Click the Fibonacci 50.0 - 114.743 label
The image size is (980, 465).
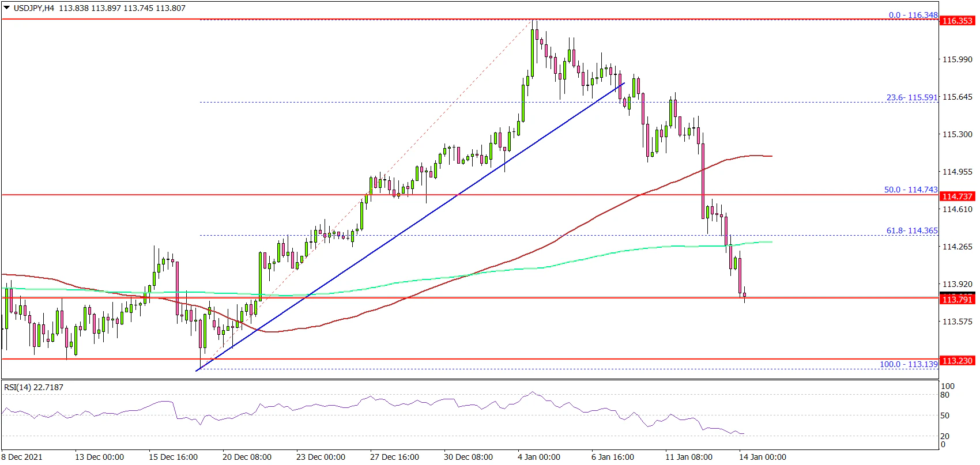pyautogui.click(x=910, y=190)
